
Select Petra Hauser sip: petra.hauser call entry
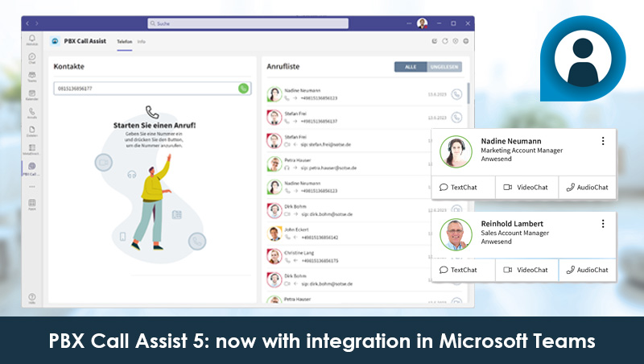(347, 164)
